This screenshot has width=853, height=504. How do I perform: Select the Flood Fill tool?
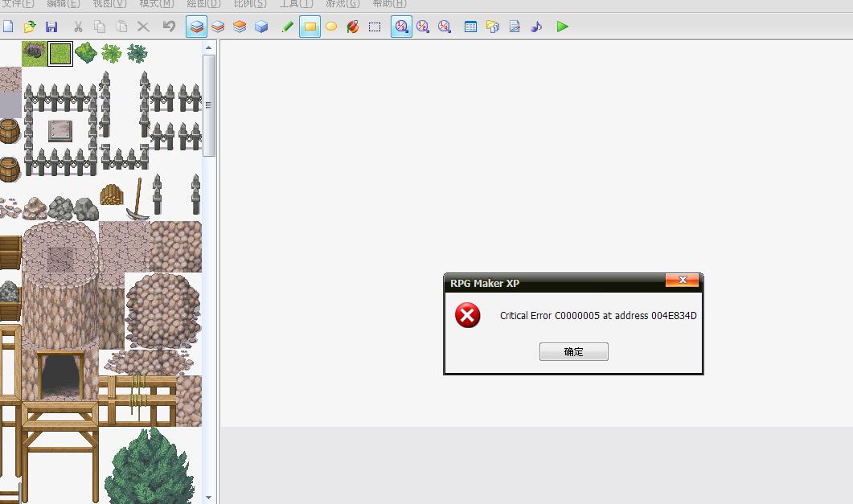352,27
